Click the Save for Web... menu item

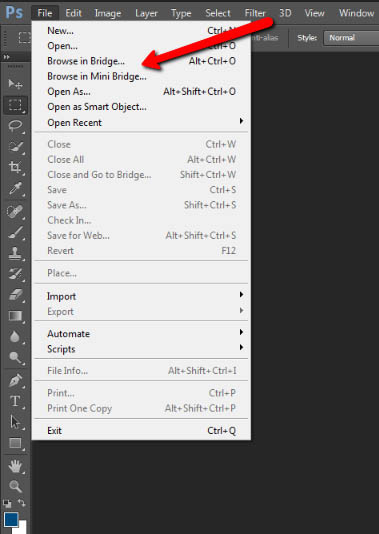(x=141, y=235)
